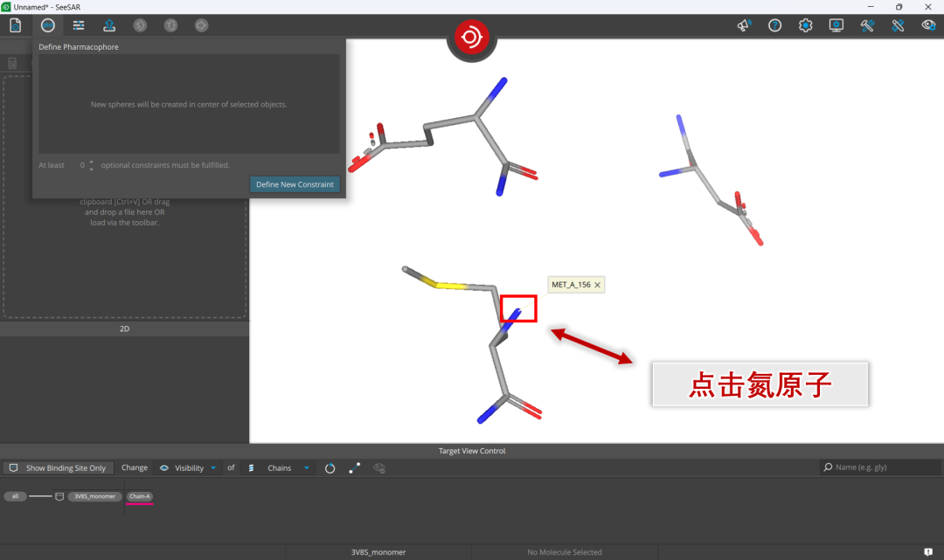Click the MET_A_156 residue label
Viewport: 944px width, 560px height.
tap(572, 285)
